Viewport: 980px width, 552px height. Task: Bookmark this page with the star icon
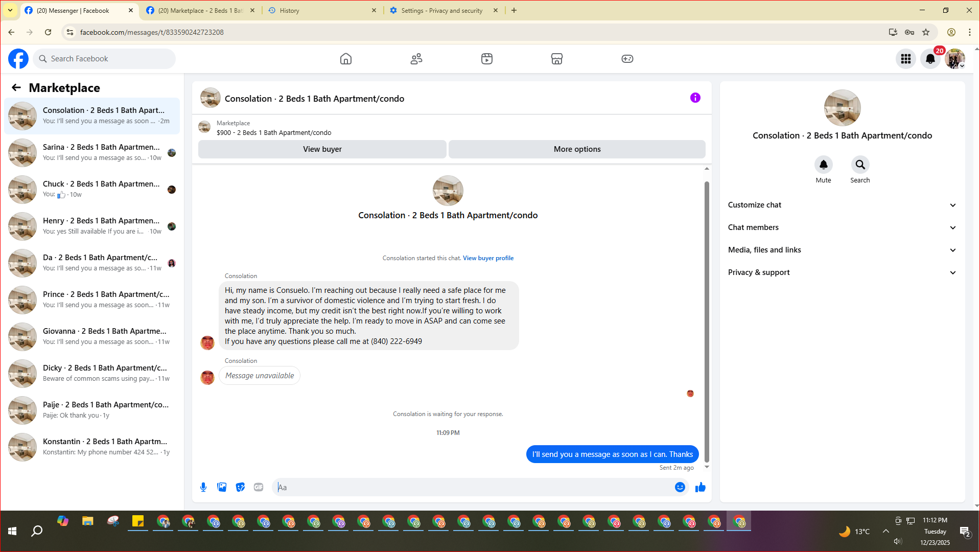(x=926, y=32)
